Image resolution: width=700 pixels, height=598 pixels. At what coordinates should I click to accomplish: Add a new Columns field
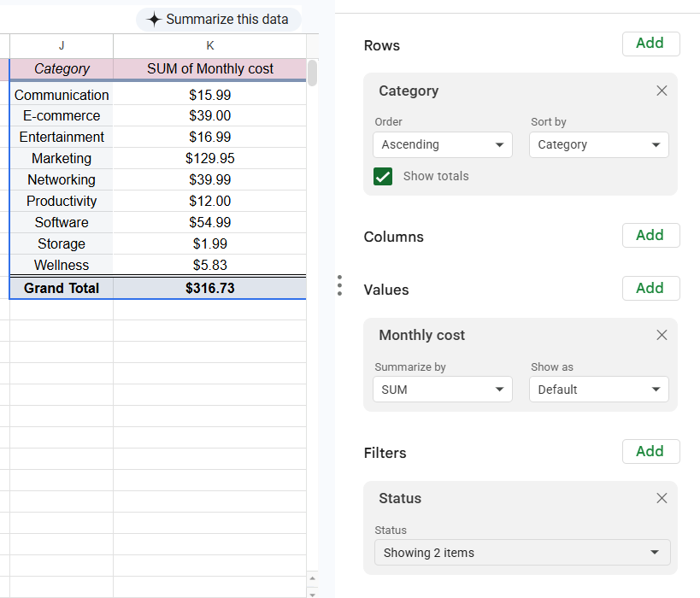coord(650,235)
